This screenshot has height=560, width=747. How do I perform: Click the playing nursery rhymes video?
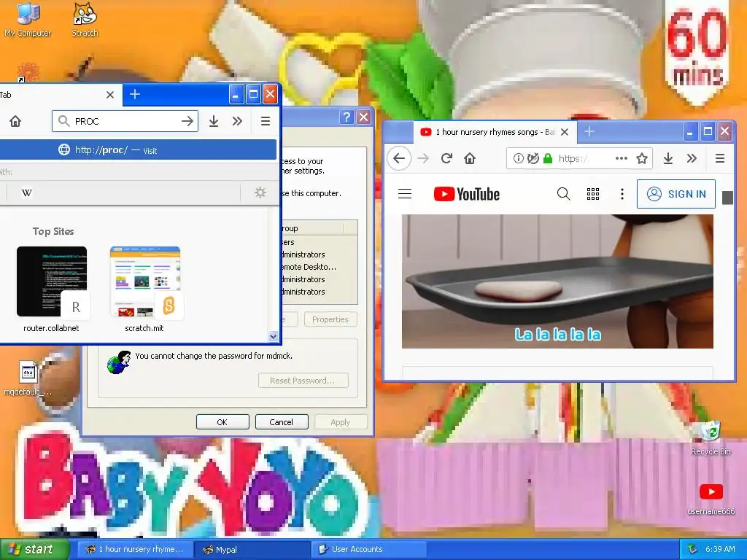pos(557,281)
